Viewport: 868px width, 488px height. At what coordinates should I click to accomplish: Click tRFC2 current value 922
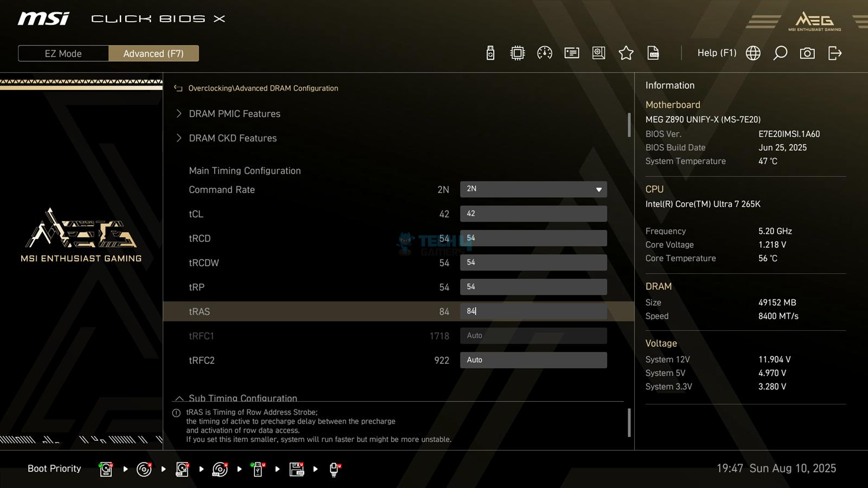pyautogui.click(x=442, y=361)
